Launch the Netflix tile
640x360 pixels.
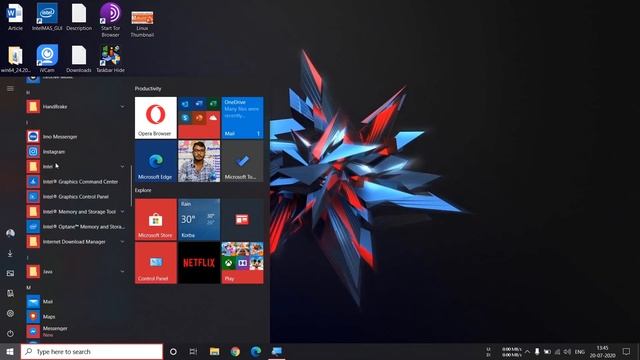click(199, 262)
